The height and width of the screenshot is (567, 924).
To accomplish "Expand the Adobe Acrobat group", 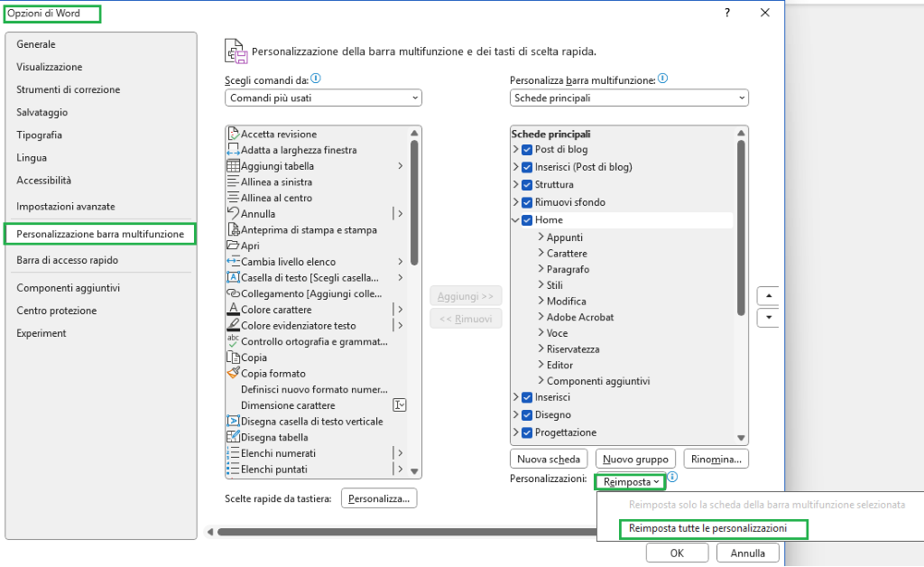I will [x=541, y=316].
